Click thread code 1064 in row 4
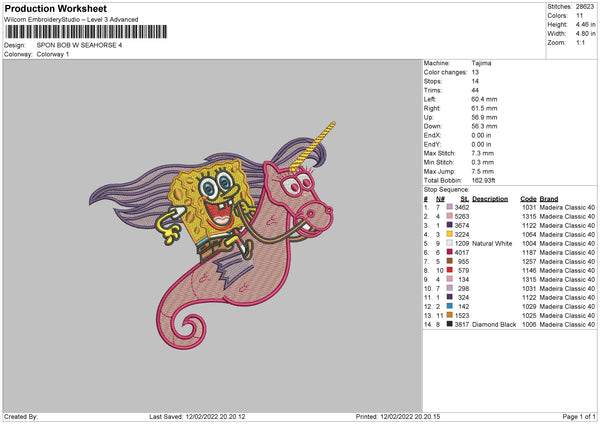Viewport: 600px width, 424px height. click(529, 234)
